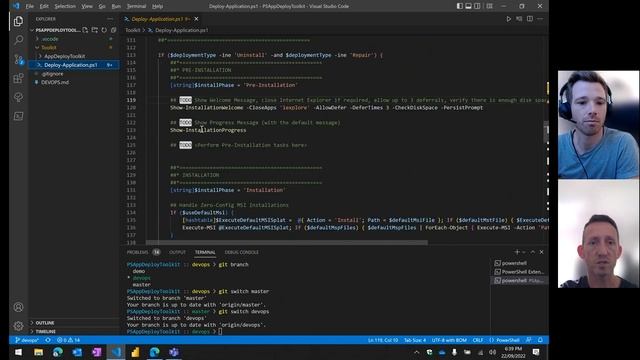Toggle the primary side bar layout button

click(x=460, y=6)
